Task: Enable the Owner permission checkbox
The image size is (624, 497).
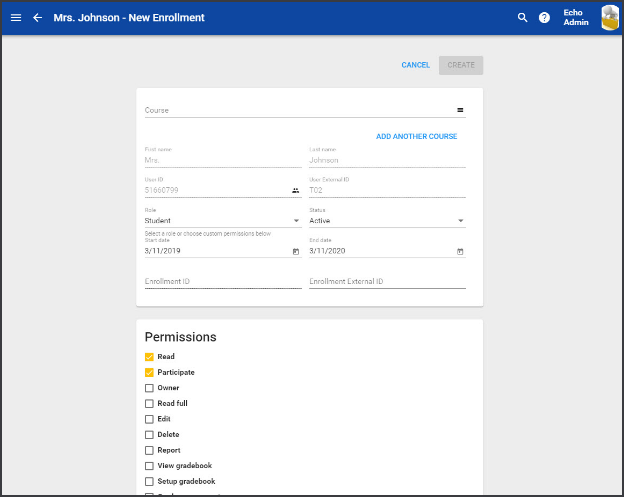Action: pos(149,388)
